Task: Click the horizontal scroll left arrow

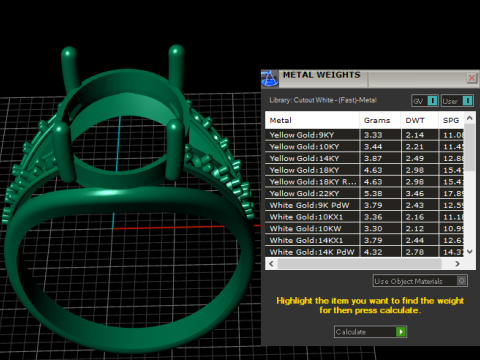Action: pos(271,264)
